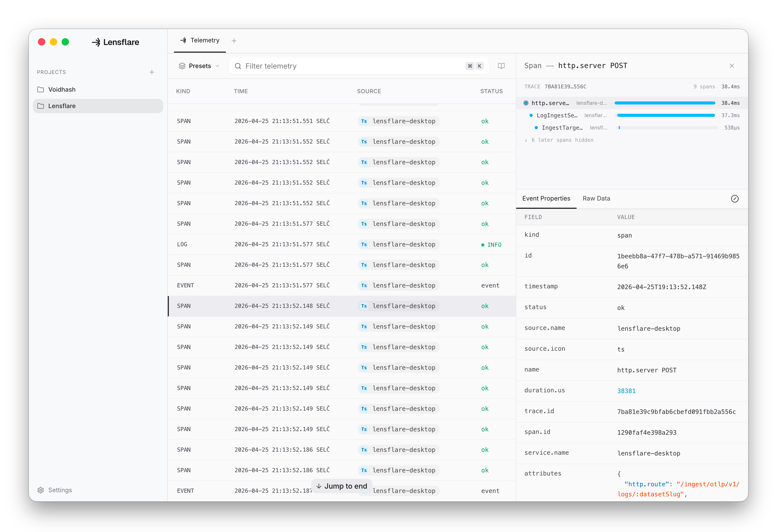Click the duration.us value 38381

click(x=626, y=391)
